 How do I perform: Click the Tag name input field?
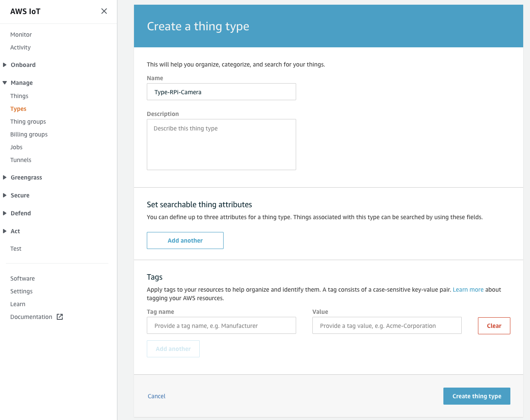[221, 325]
